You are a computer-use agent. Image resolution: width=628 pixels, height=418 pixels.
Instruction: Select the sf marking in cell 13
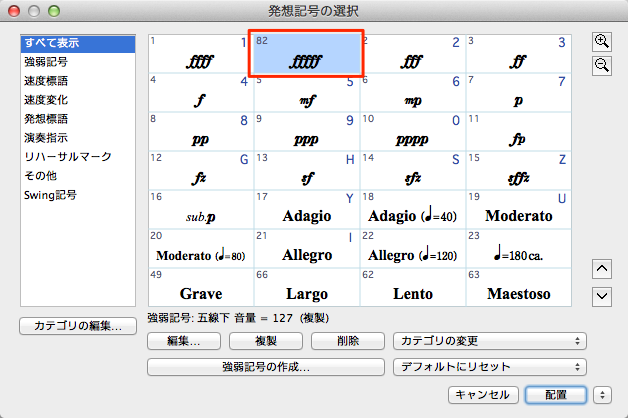point(307,171)
